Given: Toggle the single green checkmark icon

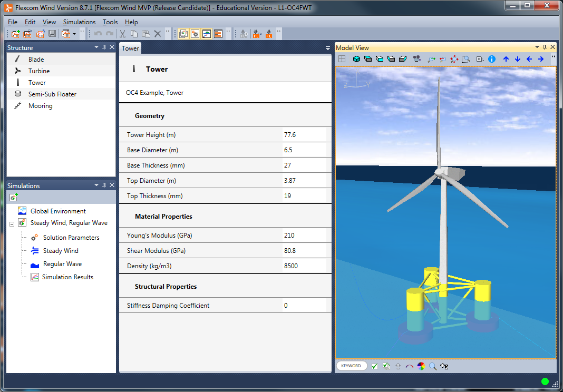Looking at the screenshot, I should tap(375, 366).
